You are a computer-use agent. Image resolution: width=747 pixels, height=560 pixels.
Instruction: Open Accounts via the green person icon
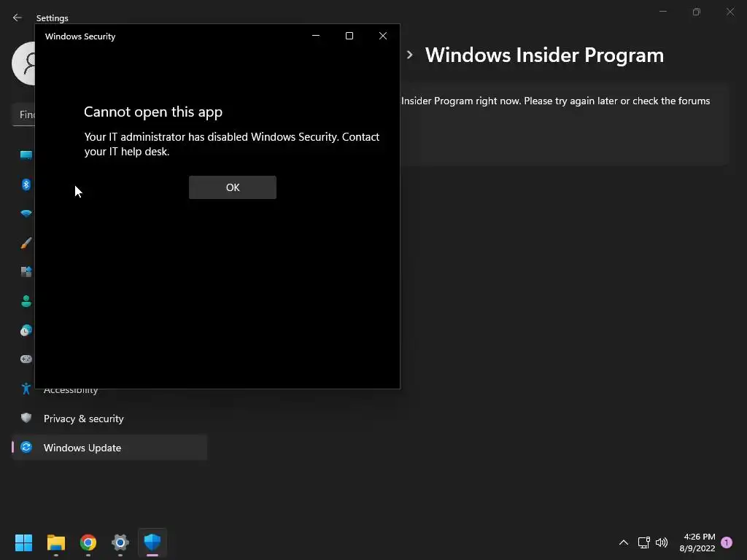[x=26, y=301]
